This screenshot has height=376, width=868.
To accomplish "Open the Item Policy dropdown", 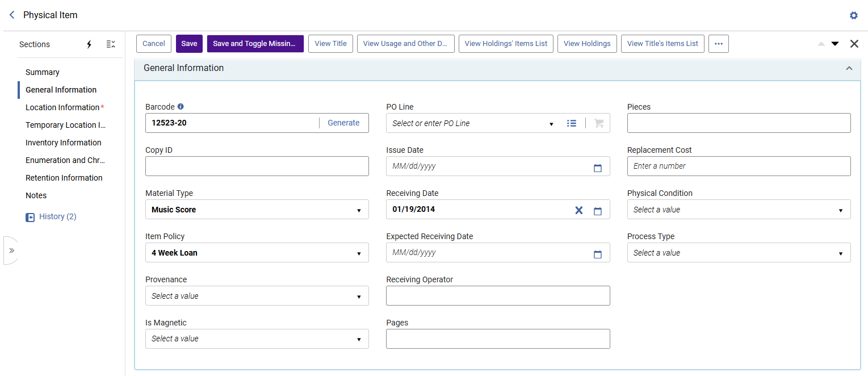I will coord(257,253).
